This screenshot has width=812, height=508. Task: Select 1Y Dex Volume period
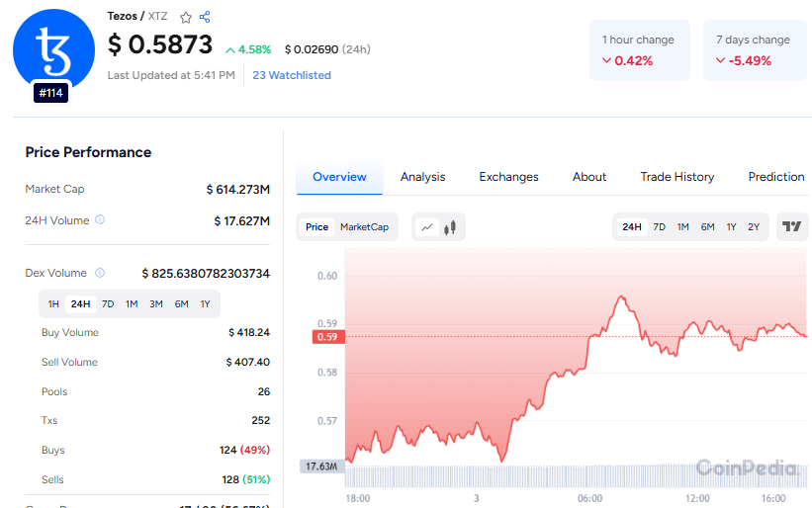(205, 304)
